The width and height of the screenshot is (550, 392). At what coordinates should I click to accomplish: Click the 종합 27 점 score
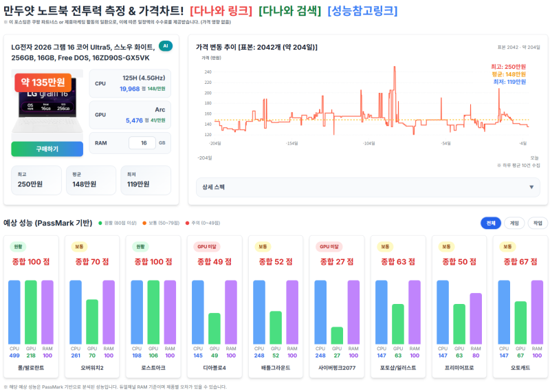click(x=337, y=262)
